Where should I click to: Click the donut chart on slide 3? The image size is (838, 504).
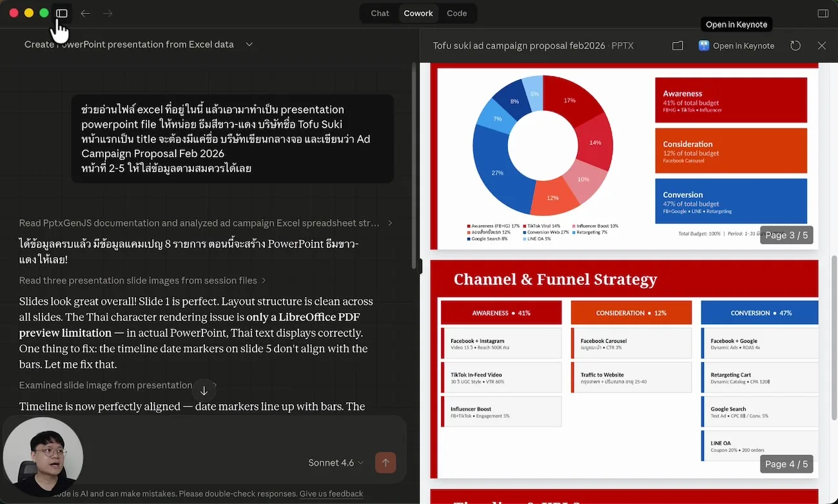pos(543,145)
